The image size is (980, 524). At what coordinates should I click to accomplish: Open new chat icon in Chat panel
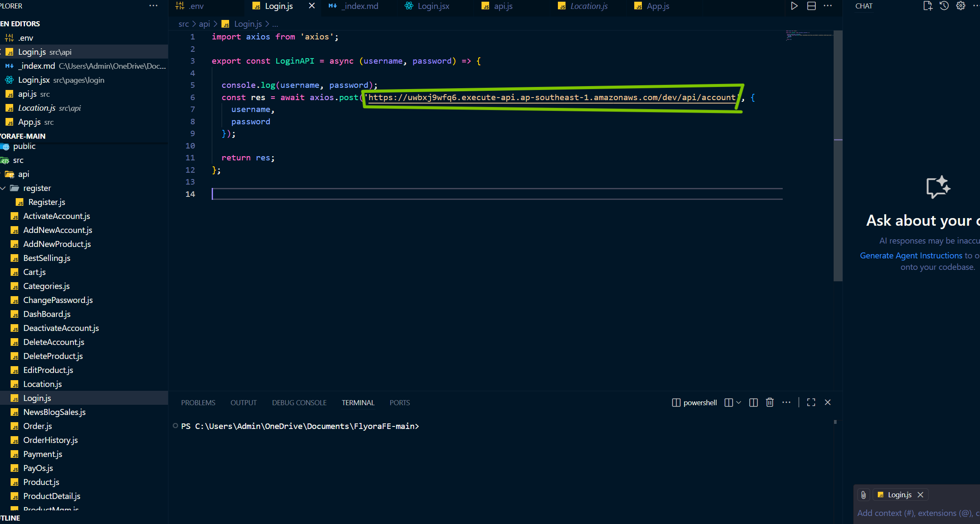(927, 6)
